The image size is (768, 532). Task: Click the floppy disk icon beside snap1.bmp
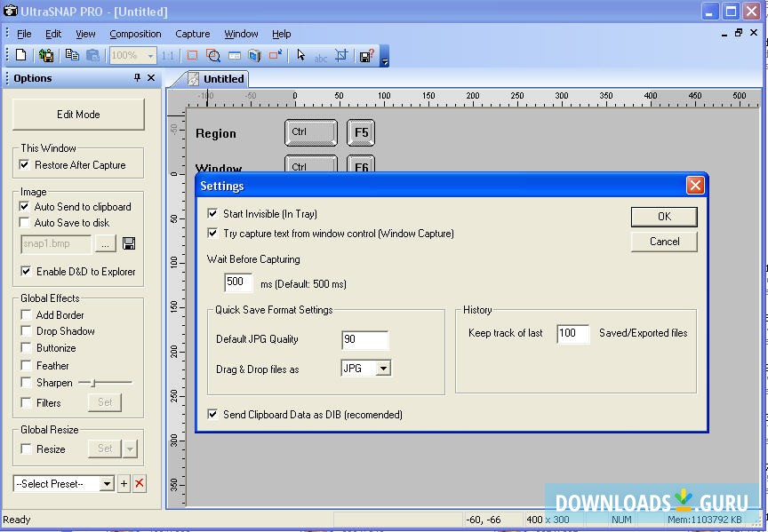[129, 243]
